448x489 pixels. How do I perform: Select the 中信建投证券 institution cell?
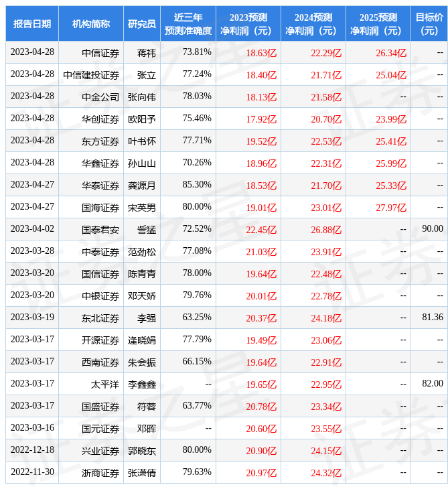(x=91, y=75)
